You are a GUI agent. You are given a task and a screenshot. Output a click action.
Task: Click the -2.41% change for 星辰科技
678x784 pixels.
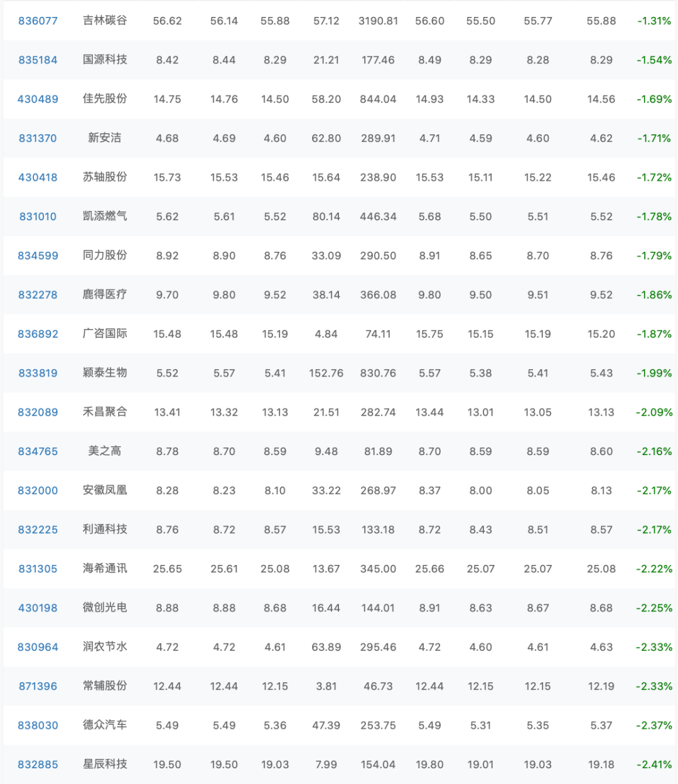[x=654, y=765]
